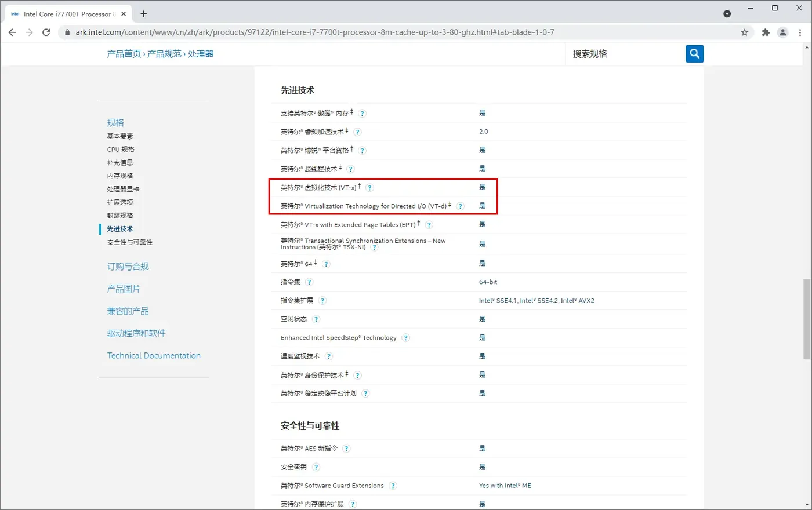Image resolution: width=812 pixels, height=510 pixels.
Task: Click the 搜索规格 search field
Action: (625, 54)
